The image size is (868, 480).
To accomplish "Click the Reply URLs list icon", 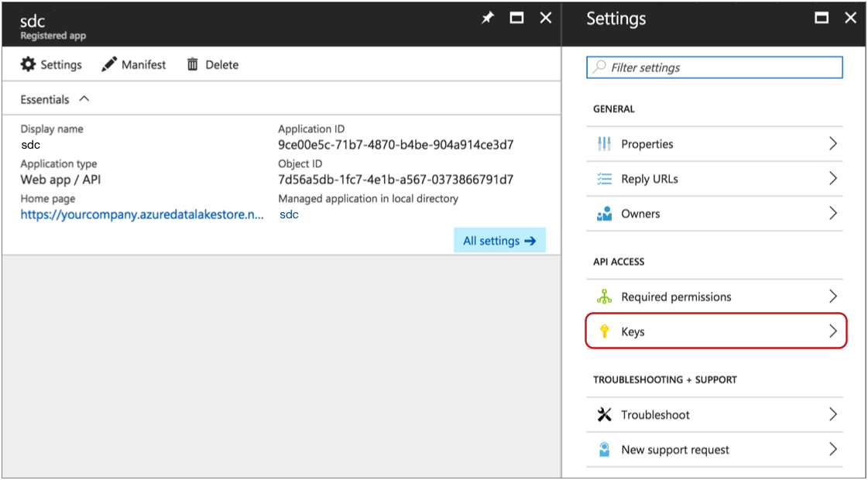I will pyautogui.click(x=604, y=179).
